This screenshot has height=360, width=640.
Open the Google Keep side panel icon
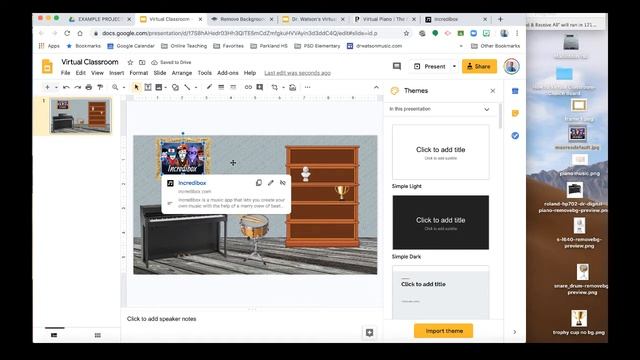pos(515,113)
